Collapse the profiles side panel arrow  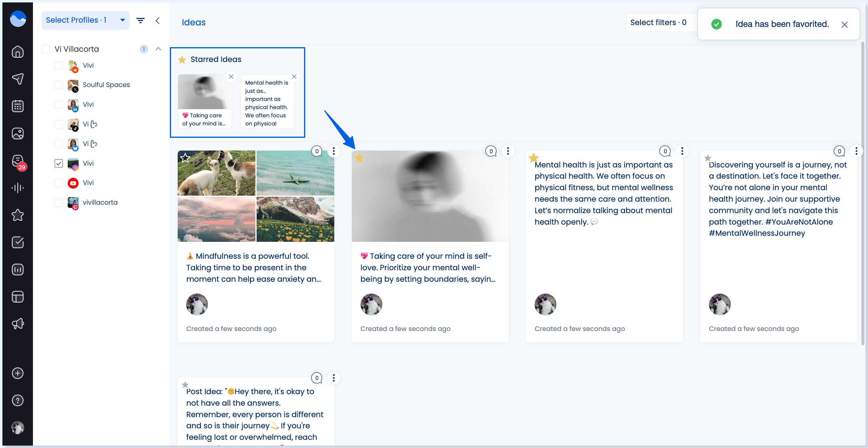[x=158, y=21]
